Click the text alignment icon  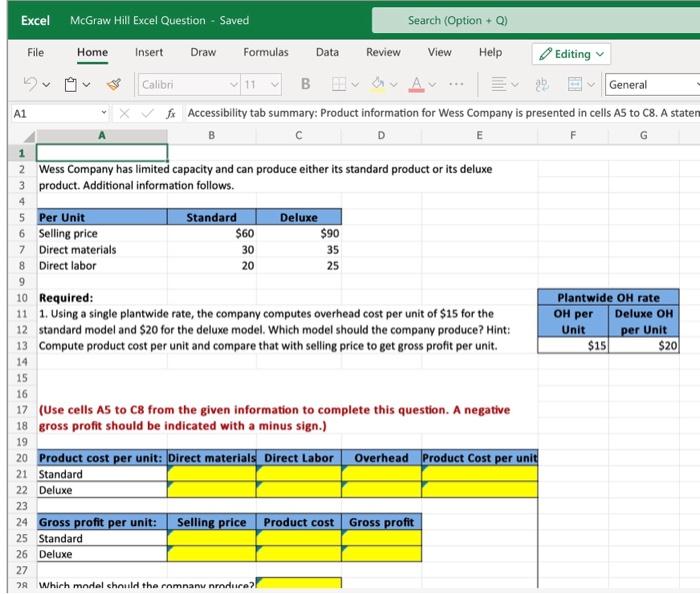coord(499,84)
